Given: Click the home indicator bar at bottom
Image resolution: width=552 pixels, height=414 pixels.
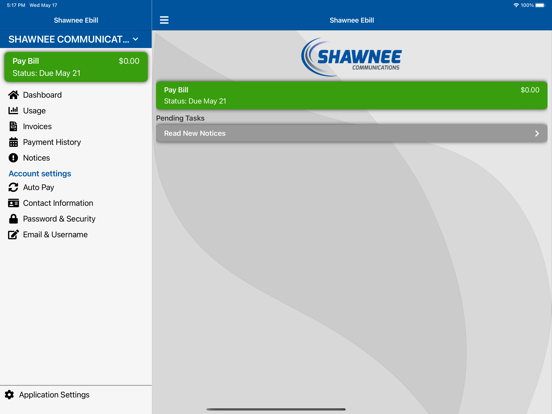Looking at the screenshot, I should 276,409.
